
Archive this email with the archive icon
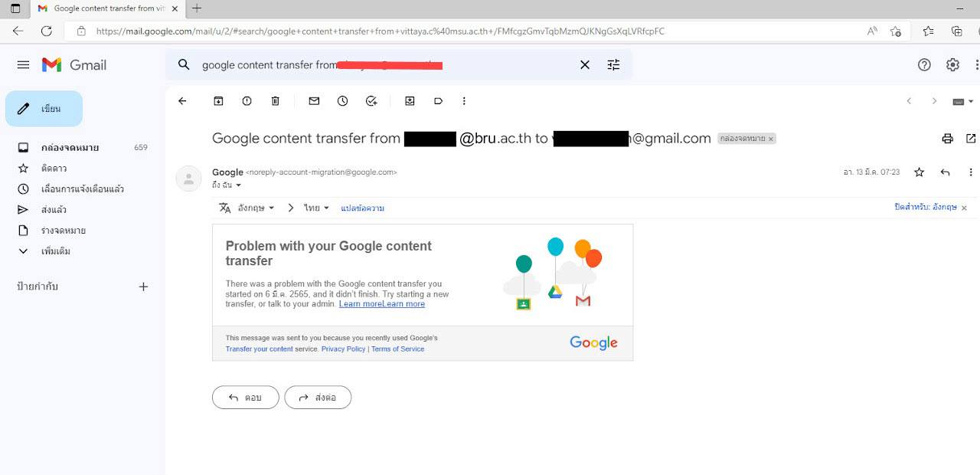click(218, 101)
